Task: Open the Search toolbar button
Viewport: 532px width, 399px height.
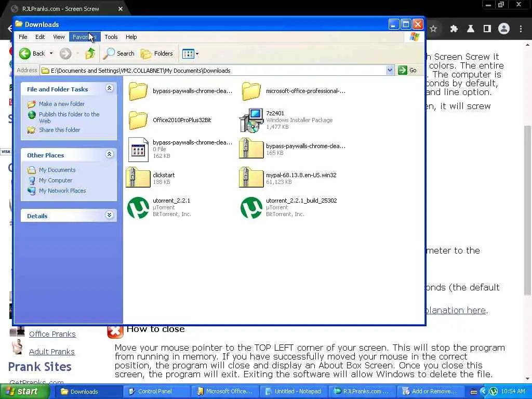Action: coord(119,54)
